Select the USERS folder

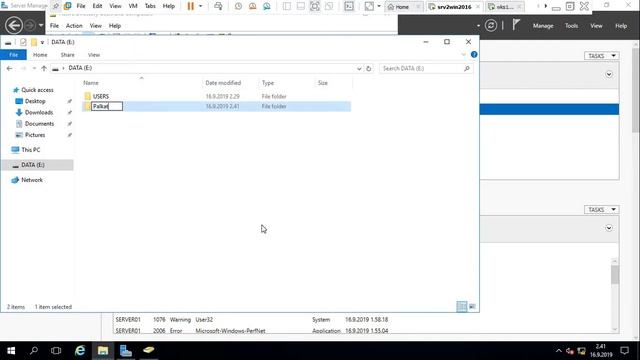(100, 96)
